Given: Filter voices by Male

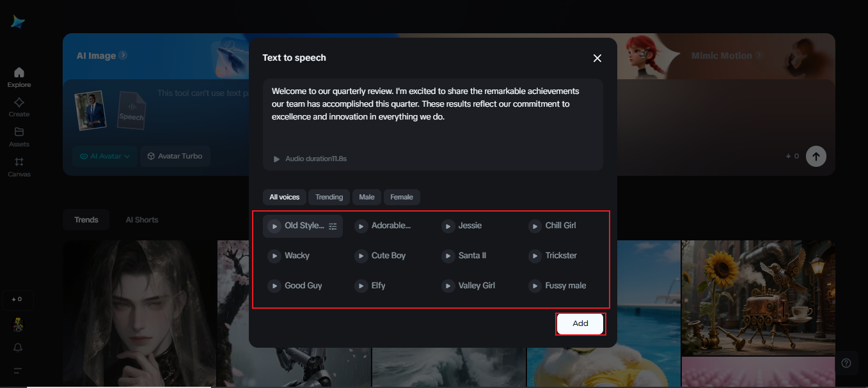Looking at the screenshot, I should tap(367, 197).
